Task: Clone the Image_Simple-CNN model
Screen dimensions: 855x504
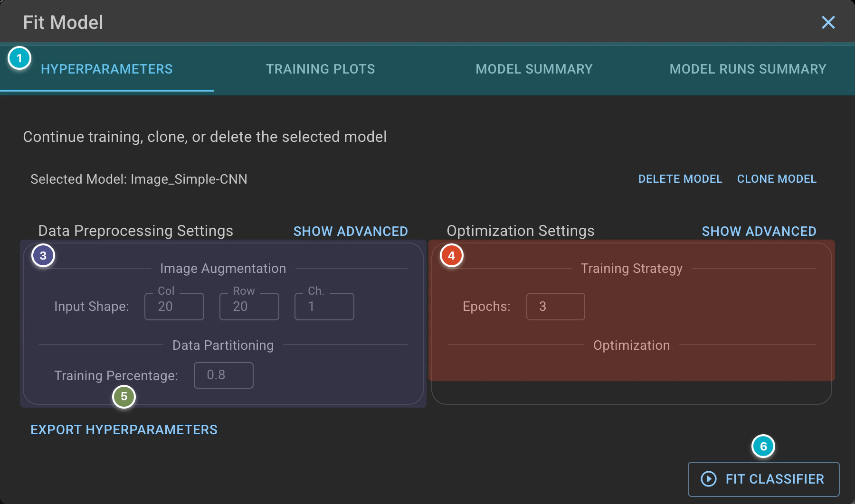Action: [x=777, y=179]
